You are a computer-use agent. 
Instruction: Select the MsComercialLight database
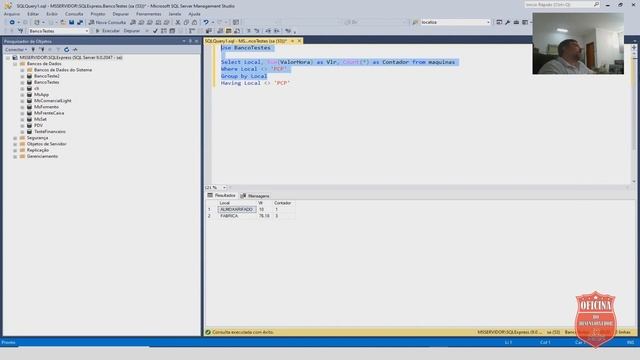click(x=53, y=101)
